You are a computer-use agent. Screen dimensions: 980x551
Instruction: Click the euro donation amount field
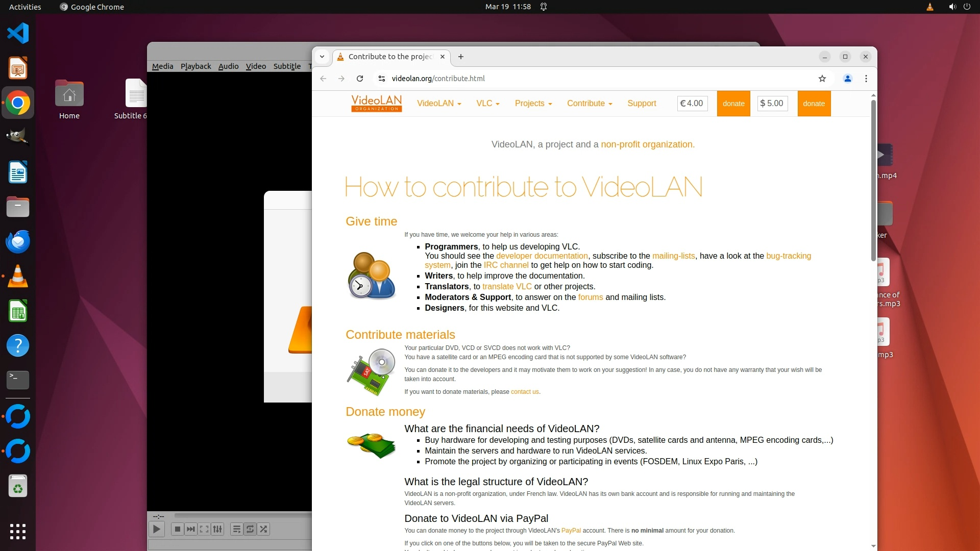pos(692,104)
